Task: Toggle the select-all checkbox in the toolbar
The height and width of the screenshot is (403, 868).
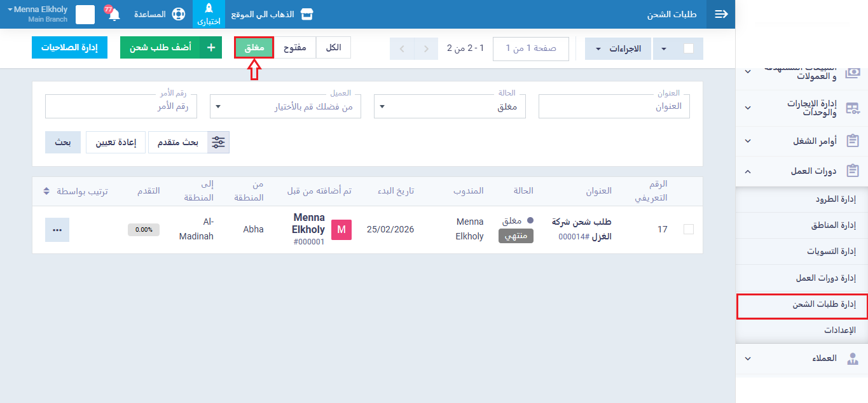Action: [x=688, y=48]
